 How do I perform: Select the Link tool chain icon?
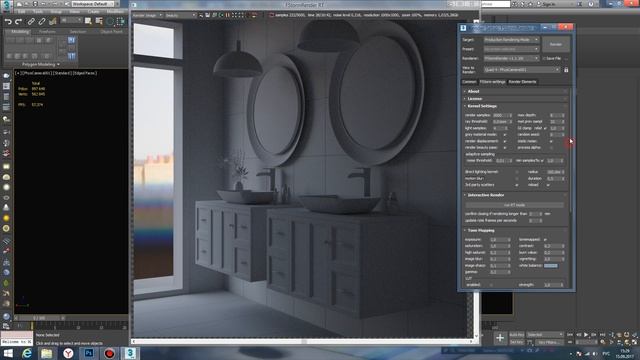click(x=31, y=21)
